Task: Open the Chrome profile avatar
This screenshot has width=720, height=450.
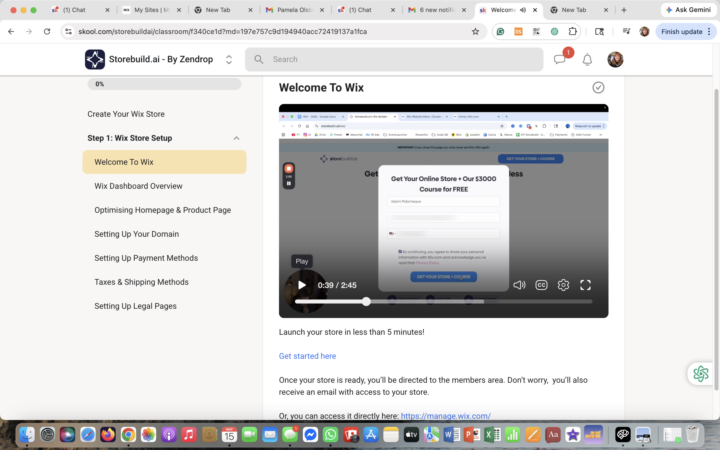Action: pyautogui.click(x=644, y=31)
